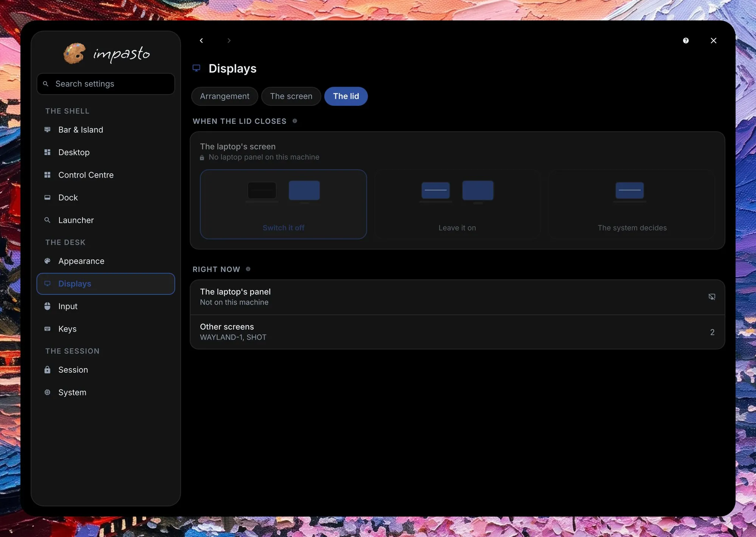The image size is (756, 537).
Task: Open help via the question mark icon
Action: click(686, 40)
